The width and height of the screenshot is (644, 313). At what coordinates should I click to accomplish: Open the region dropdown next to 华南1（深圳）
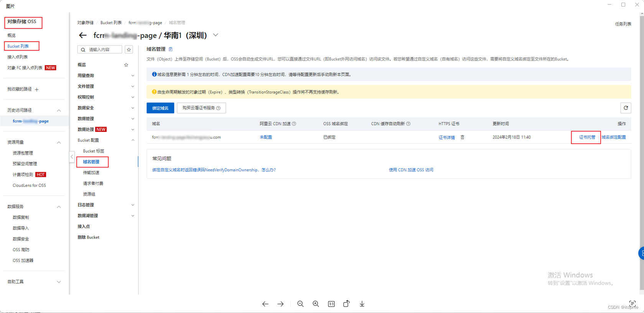tap(216, 35)
